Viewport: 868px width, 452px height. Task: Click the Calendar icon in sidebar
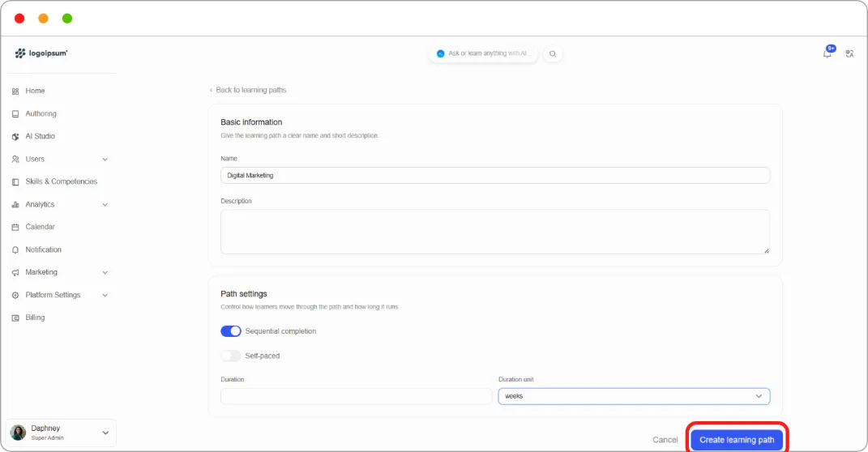pyautogui.click(x=15, y=228)
